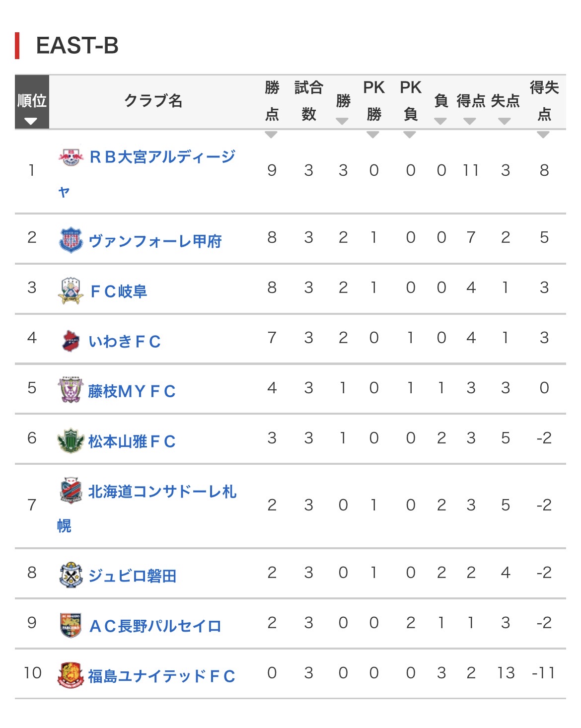Open the ヴァンフォーレ甲府 team link

point(155,241)
